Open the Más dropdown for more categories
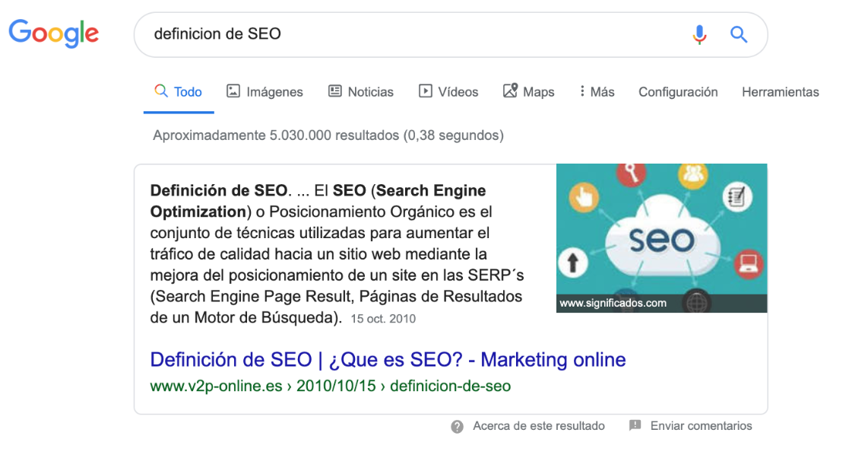 point(597,91)
